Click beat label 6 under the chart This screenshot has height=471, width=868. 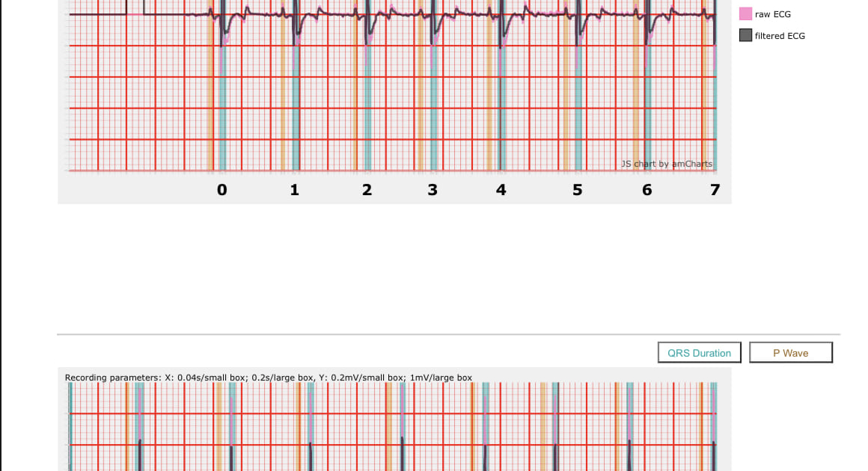point(647,190)
